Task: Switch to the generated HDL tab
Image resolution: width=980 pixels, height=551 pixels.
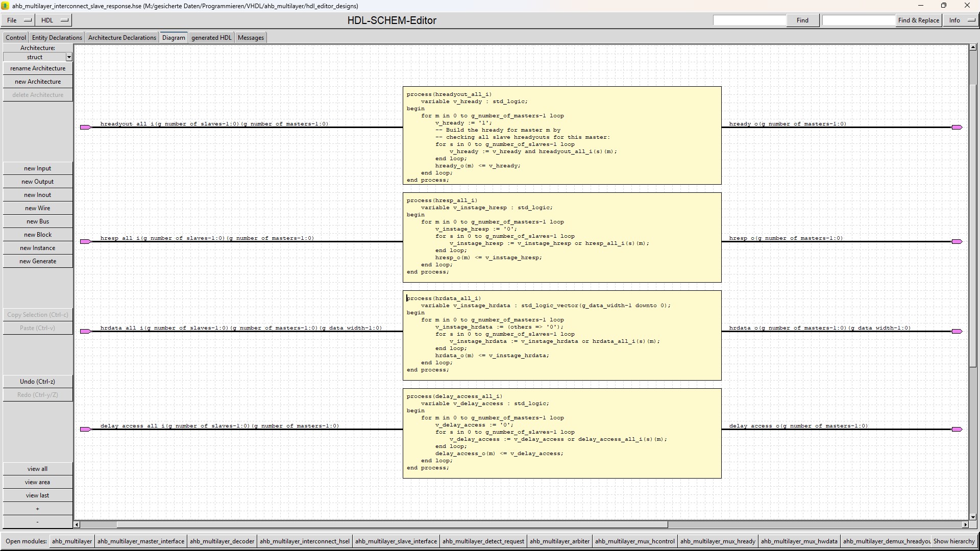Action: tap(211, 38)
